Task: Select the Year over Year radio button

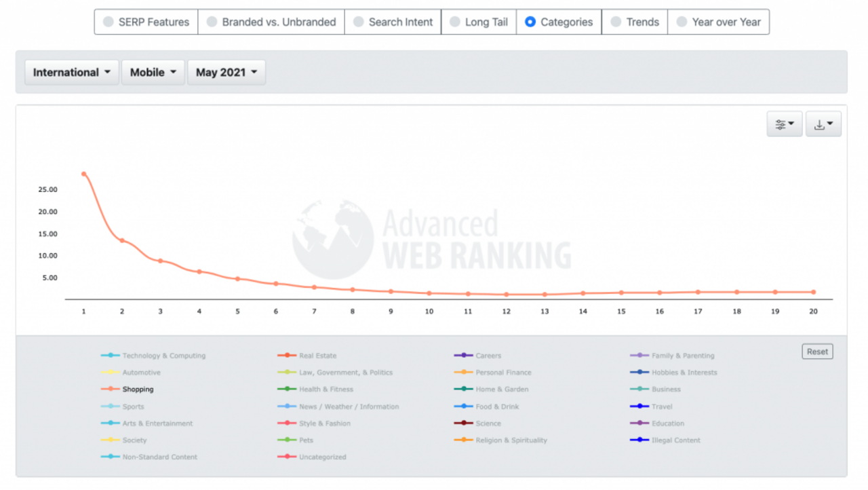Action: [682, 22]
